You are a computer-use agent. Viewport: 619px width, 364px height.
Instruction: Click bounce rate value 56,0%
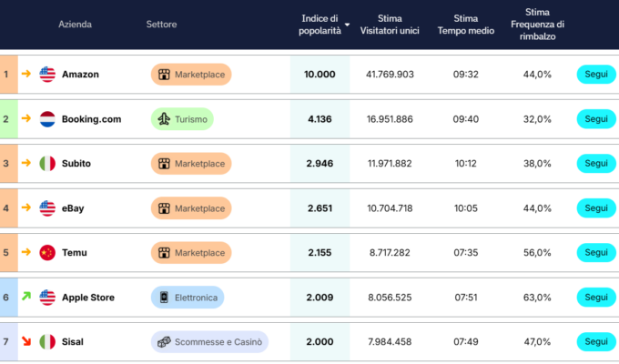[x=537, y=253]
